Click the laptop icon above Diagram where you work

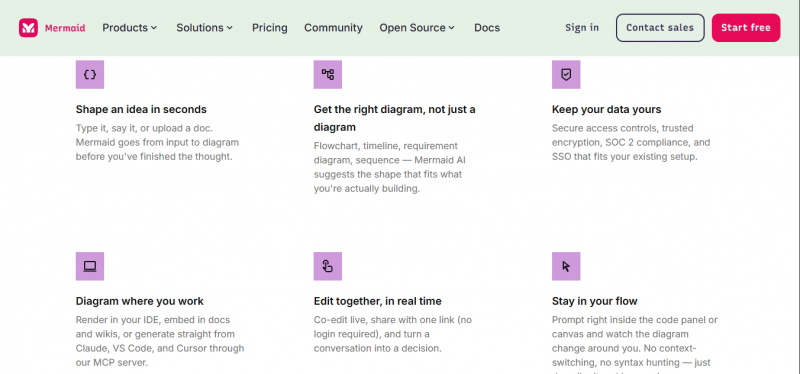tap(90, 266)
